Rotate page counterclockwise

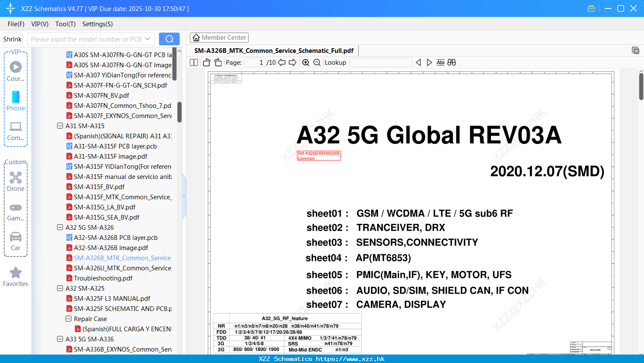[206, 62]
